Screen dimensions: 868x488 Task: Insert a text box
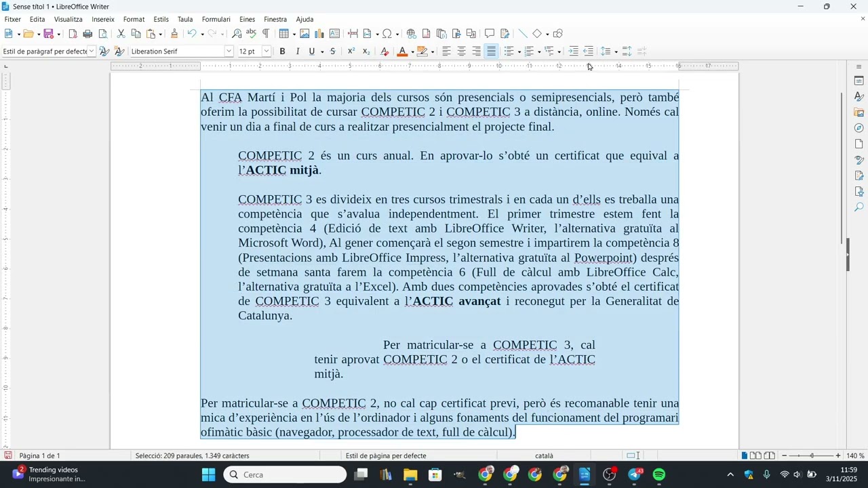[334, 34]
